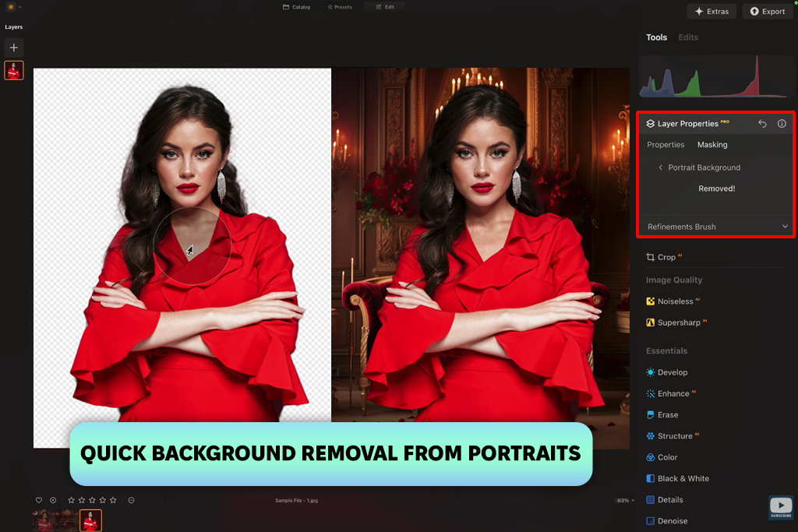This screenshot has height=532, width=798.
Task: Click the Image Quality section heading
Action: pyautogui.click(x=674, y=280)
